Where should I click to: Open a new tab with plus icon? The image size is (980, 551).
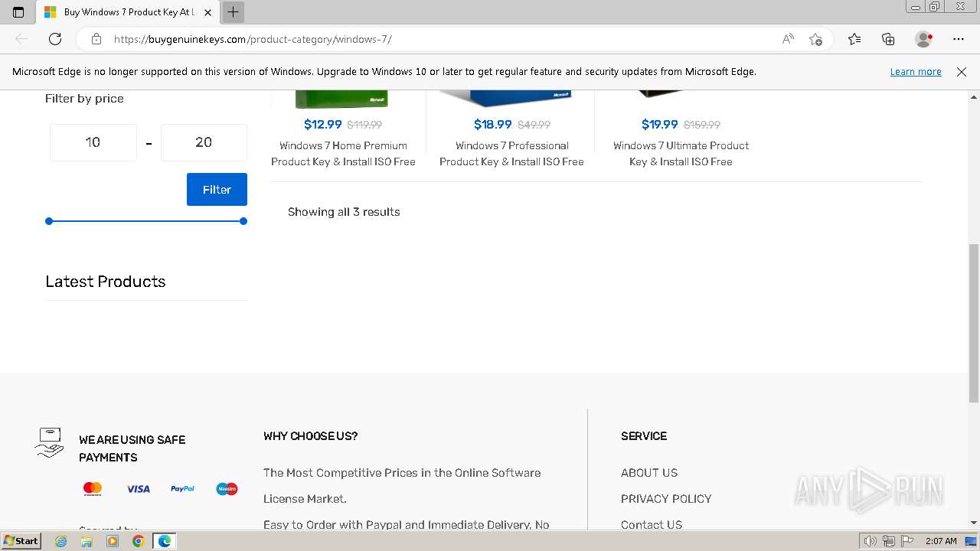(233, 12)
